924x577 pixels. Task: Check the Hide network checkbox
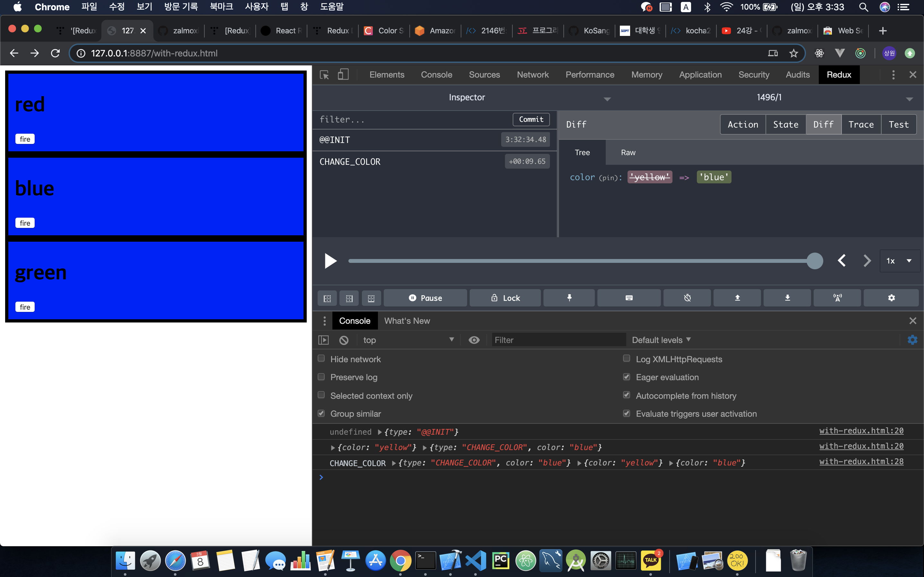coord(321,359)
